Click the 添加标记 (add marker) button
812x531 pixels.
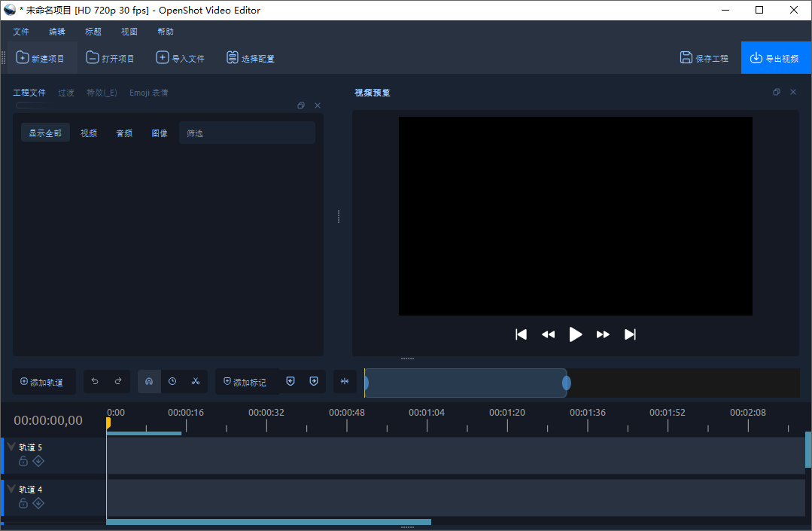244,381
